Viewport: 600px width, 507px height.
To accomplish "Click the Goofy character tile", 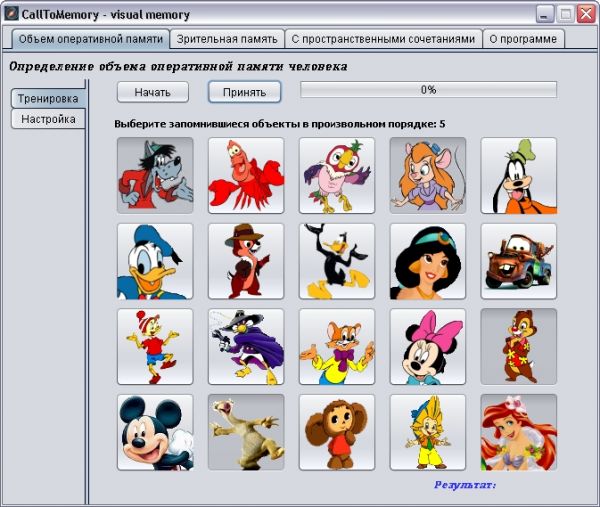I will tap(518, 175).
